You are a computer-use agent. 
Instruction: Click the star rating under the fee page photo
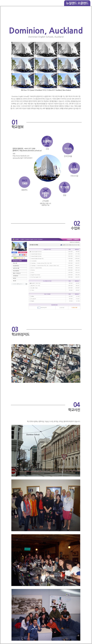pyautogui.click(x=21, y=258)
